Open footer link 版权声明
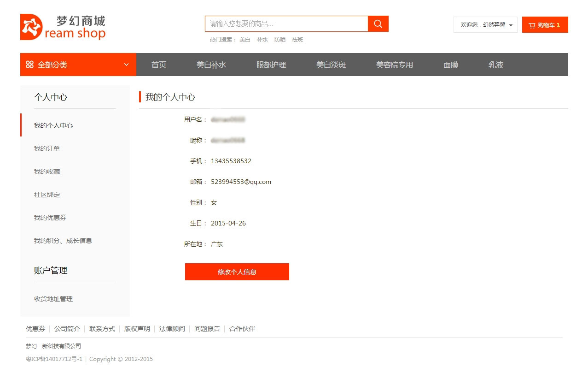Screen dimensions: 588x373 (137, 329)
